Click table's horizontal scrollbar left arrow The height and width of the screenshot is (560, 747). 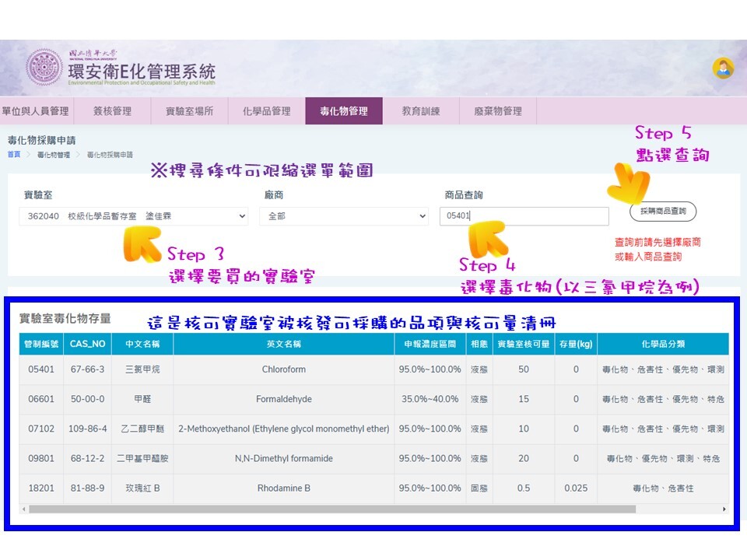pos(24,509)
